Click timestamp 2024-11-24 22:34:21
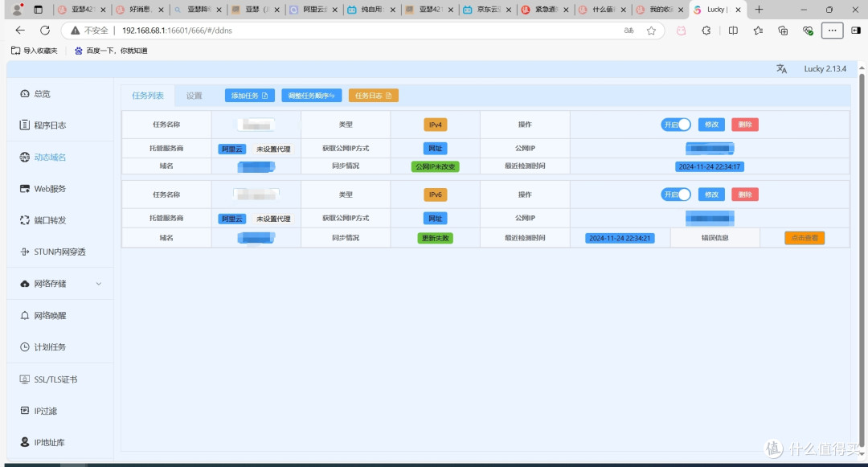Image resolution: width=868 pixels, height=467 pixels. [x=620, y=238]
